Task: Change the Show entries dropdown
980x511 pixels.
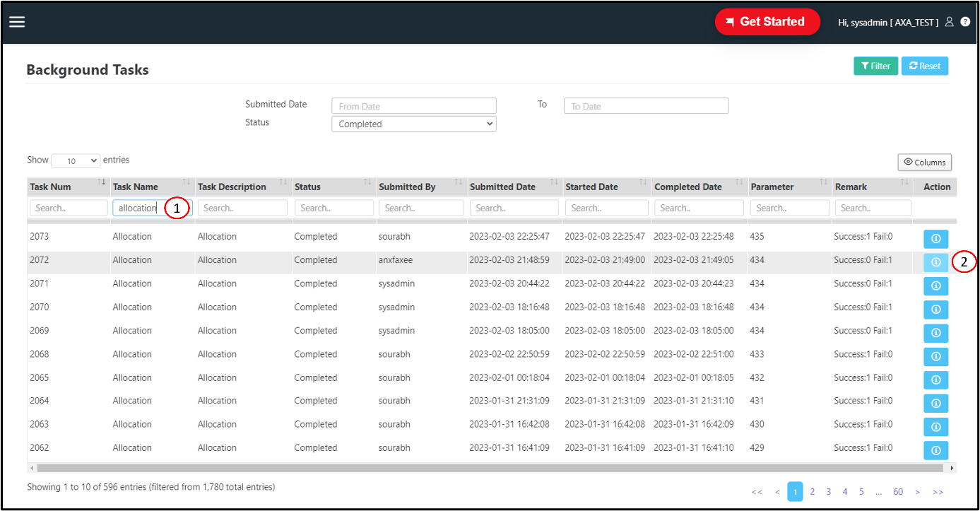Action: (75, 160)
